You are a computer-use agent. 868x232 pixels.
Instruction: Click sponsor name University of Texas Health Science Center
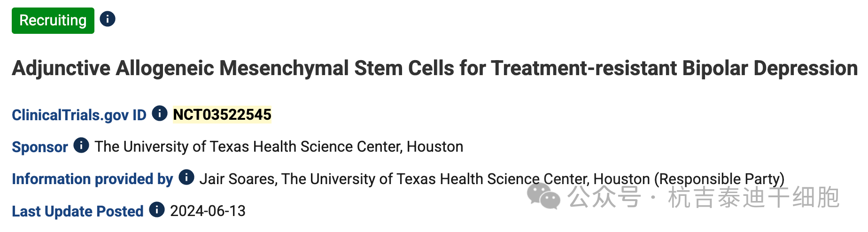tap(279, 147)
